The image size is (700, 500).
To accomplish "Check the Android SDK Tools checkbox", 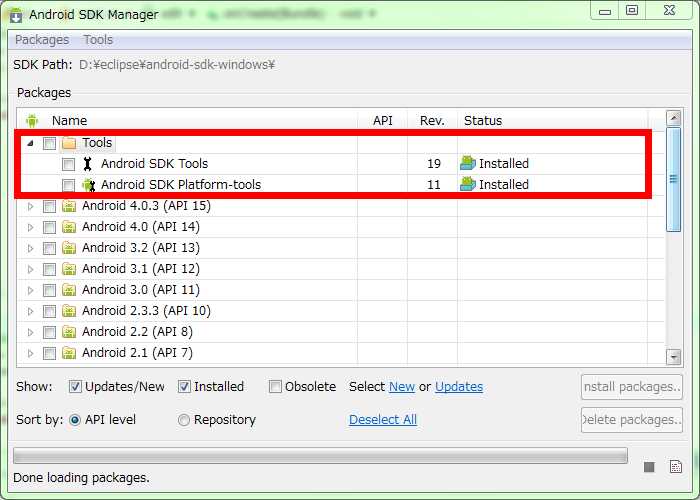I will click(68, 164).
